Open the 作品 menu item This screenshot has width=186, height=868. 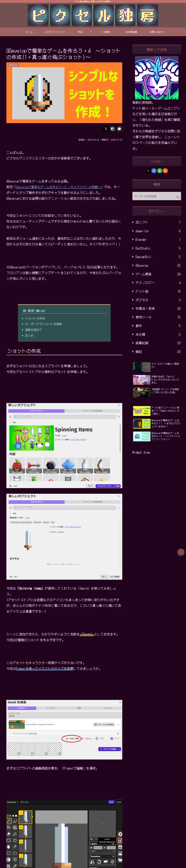tap(80, 32)
